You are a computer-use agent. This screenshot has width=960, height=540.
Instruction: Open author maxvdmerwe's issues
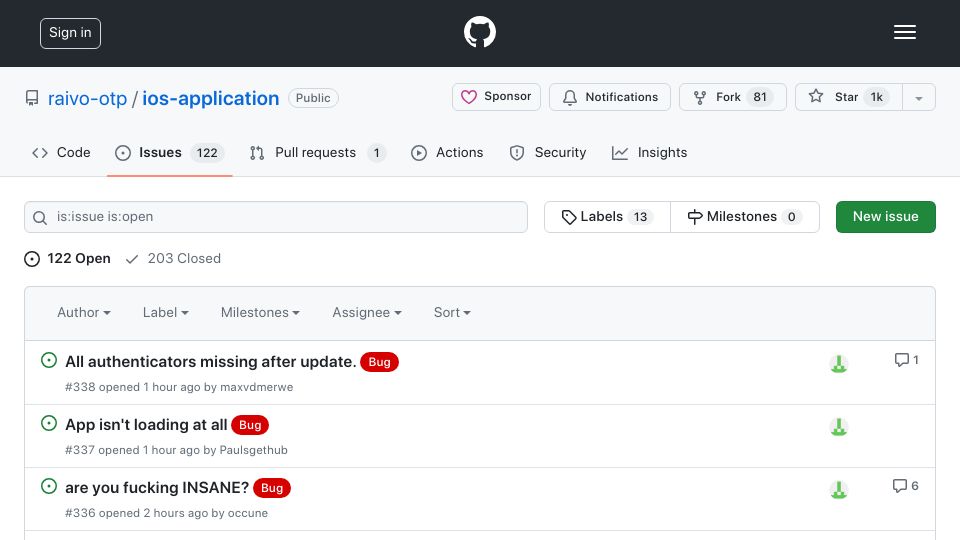[x=257, y=387]
